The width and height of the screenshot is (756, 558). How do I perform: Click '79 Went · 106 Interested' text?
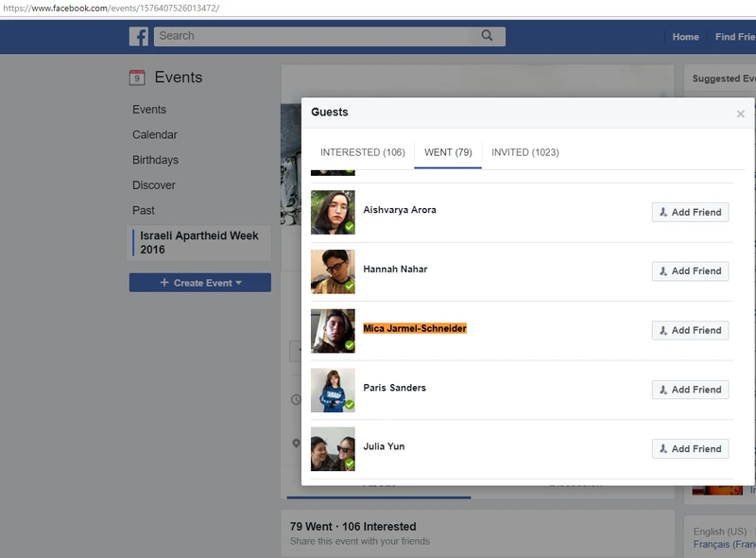[352, 527]
